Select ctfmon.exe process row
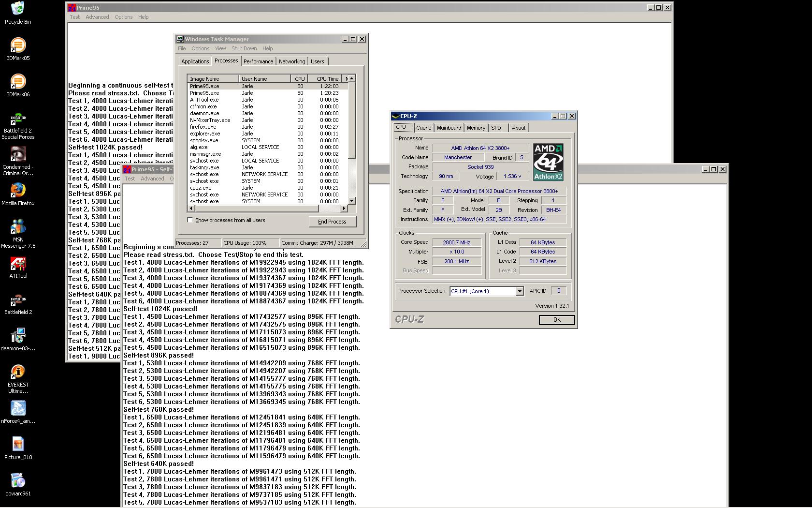Screen dimensions: 812x508 click(268, 106)
